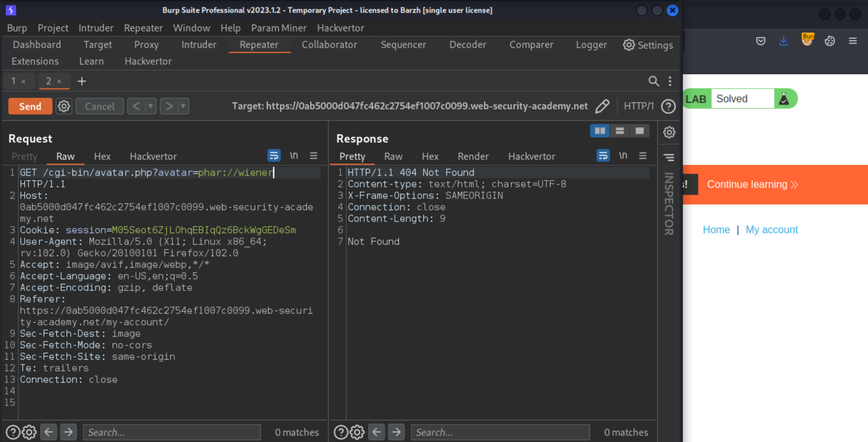The height and width of the screenshot is (442, 868).
Task: Go to previous request with back arrow
Action: [x=136, y=106]
